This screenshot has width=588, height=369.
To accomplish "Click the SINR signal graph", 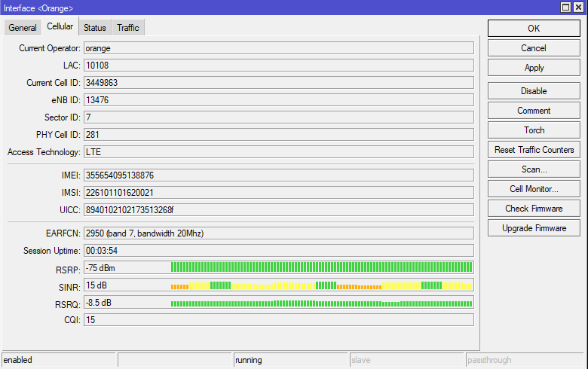I will click(321, 285).
